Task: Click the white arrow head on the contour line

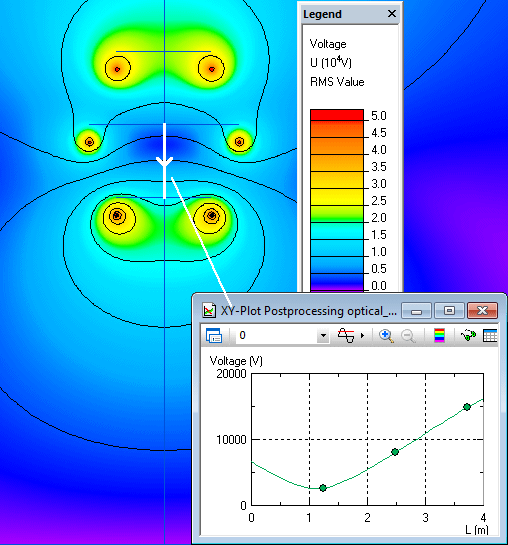Action: [164, 162]
